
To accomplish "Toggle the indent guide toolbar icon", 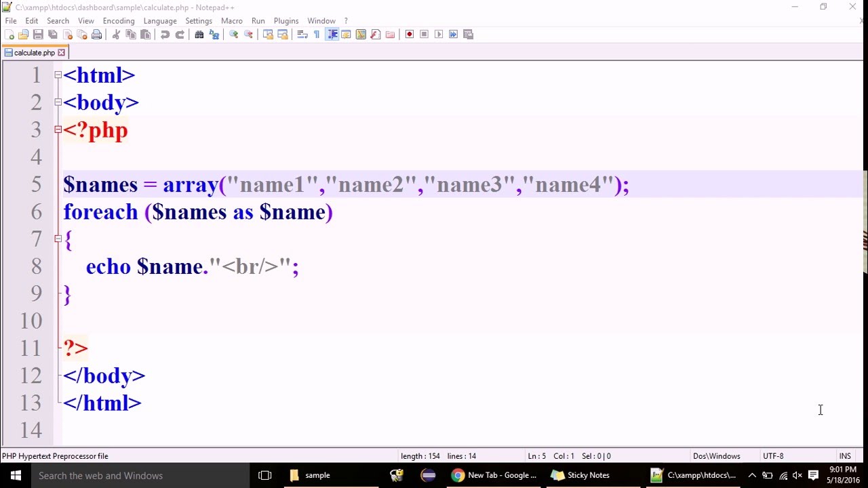I will tap(332, 35).
